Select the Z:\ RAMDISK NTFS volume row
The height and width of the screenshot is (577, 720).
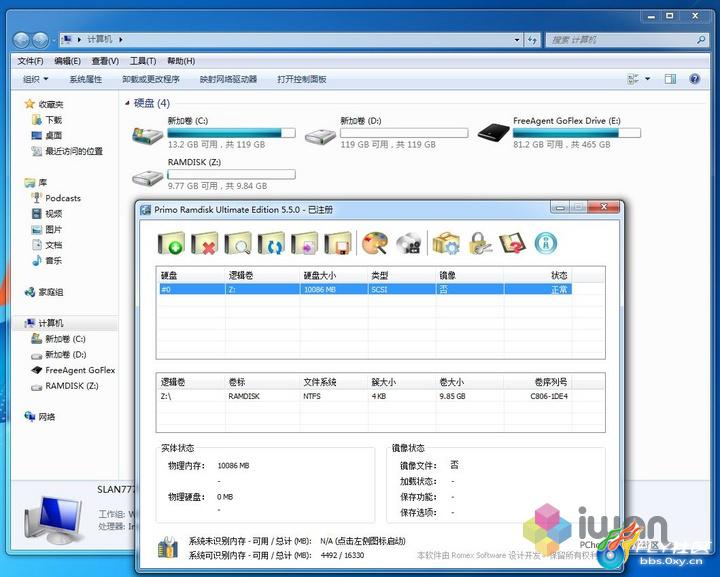[x=366, y=396]
